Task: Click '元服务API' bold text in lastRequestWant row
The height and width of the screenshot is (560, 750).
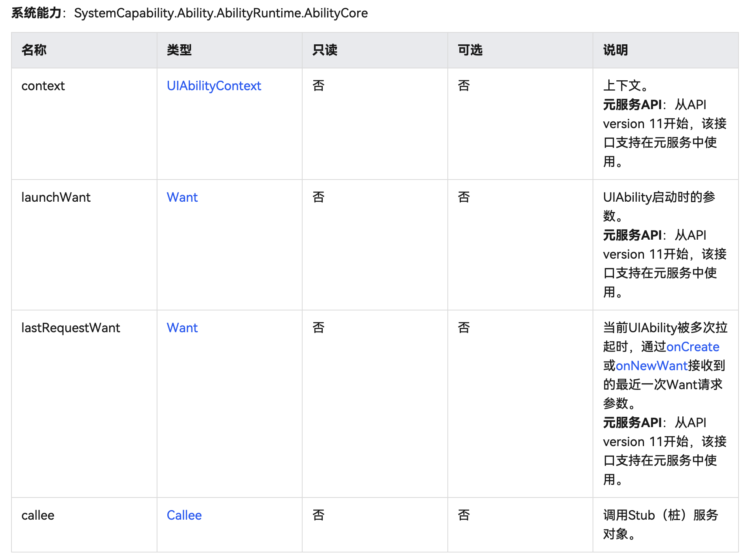Action: coord(632,423)
